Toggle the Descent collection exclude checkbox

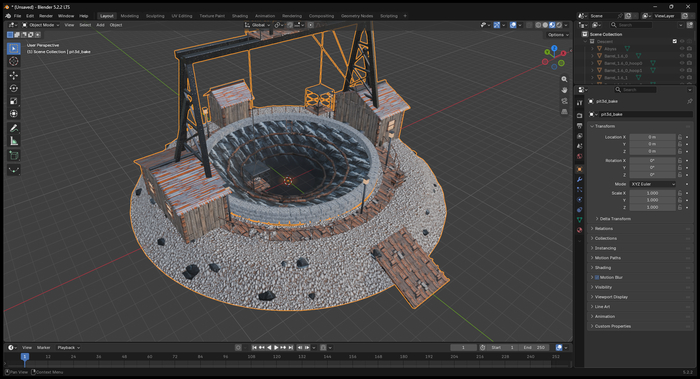[675, 42]
